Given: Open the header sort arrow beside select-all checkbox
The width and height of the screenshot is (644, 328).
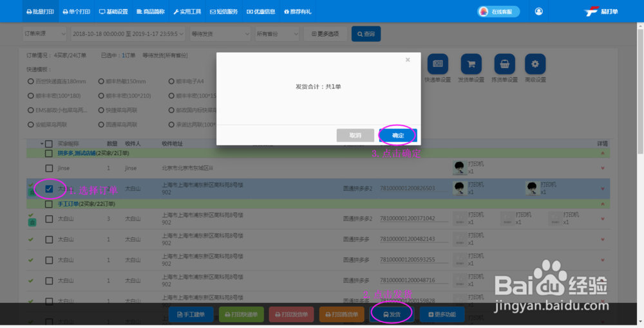Looking at the screenshot, I should (x=42, y=144).
